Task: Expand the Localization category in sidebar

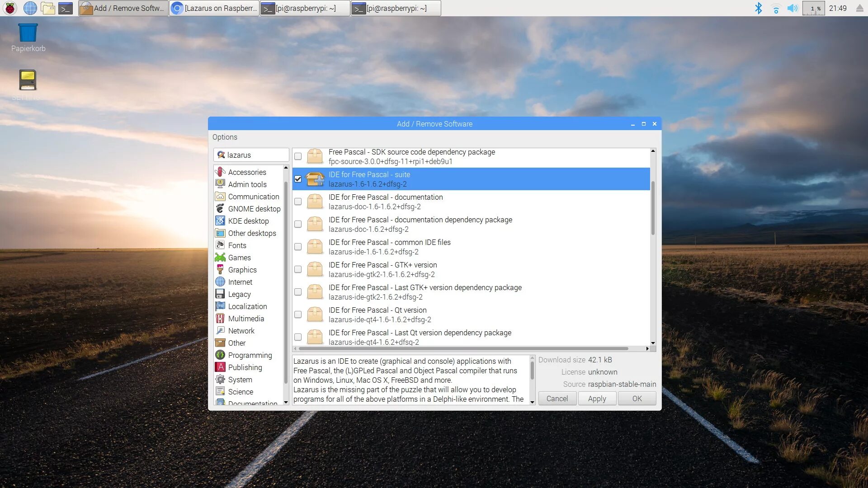Action: coord(248,306)
